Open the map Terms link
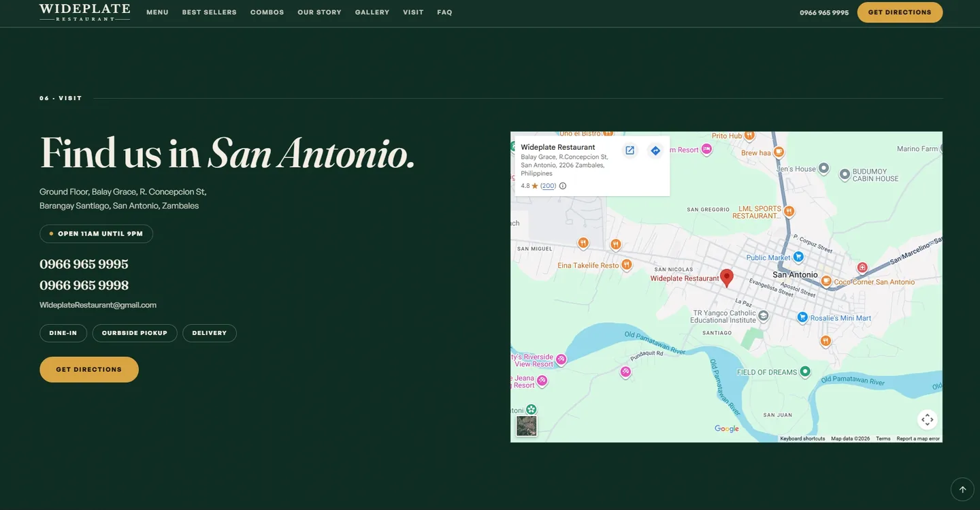Screen dimensions: 980x510 point(883,439)
